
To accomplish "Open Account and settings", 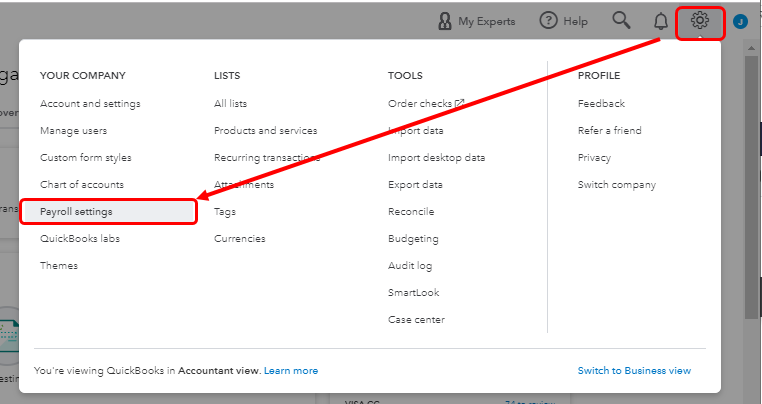I will [90, 104].
